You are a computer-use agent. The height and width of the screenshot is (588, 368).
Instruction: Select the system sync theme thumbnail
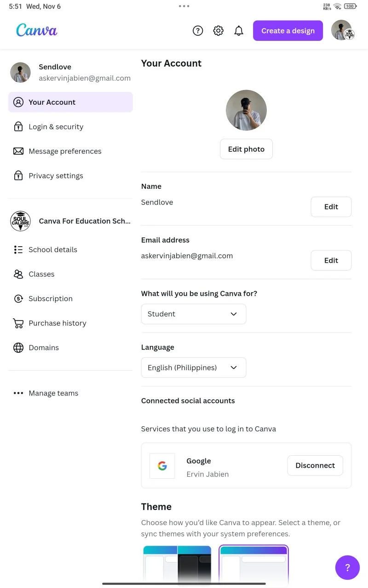click(177, 566)
